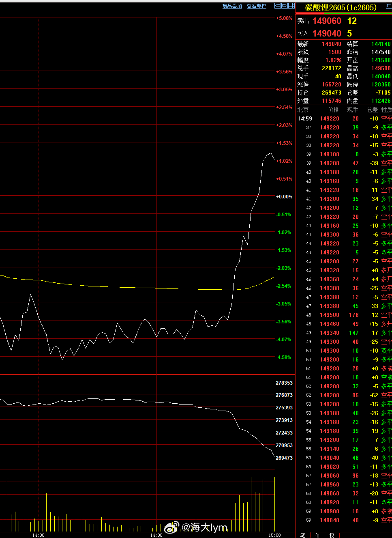Click the 外盘 value 115746
Image resolution: width=392 pixels, height=538 pixels.
(332, 101)
